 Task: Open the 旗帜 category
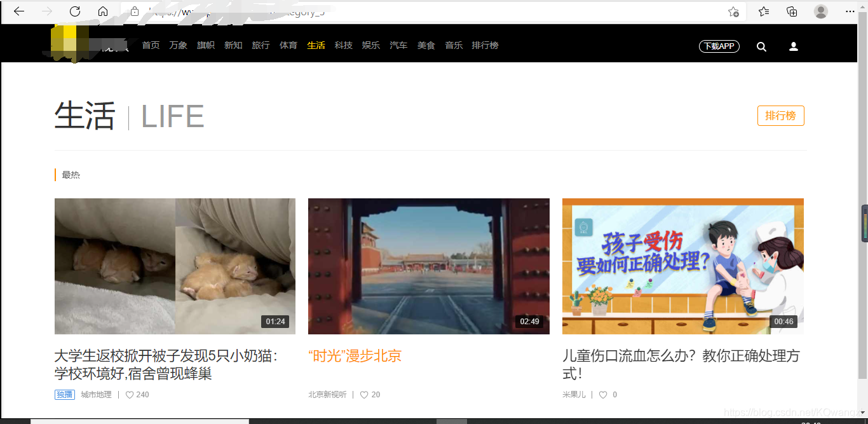pyautogui.click(x=206, y=45)
